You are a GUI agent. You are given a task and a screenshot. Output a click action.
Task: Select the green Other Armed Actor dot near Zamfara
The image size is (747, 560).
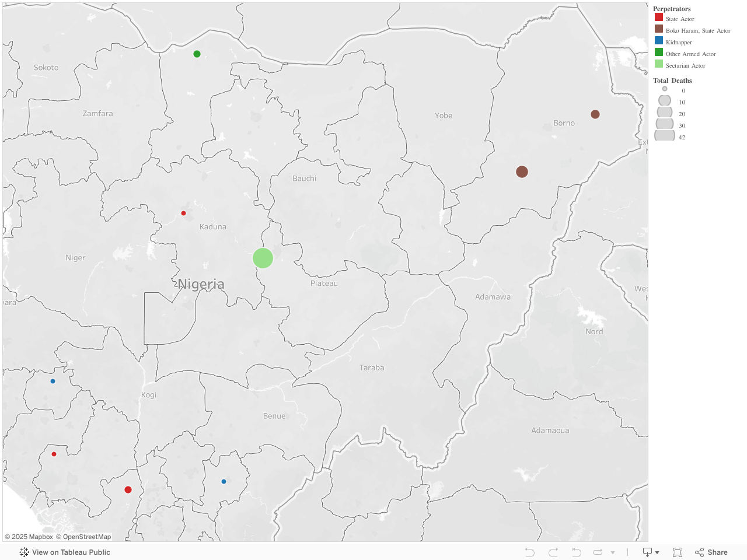click(197, 54)
